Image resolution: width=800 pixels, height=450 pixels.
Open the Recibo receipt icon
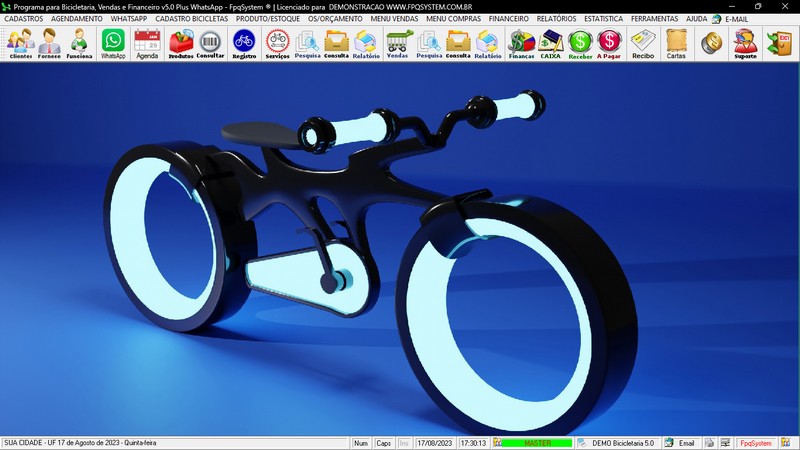(643, 44)
